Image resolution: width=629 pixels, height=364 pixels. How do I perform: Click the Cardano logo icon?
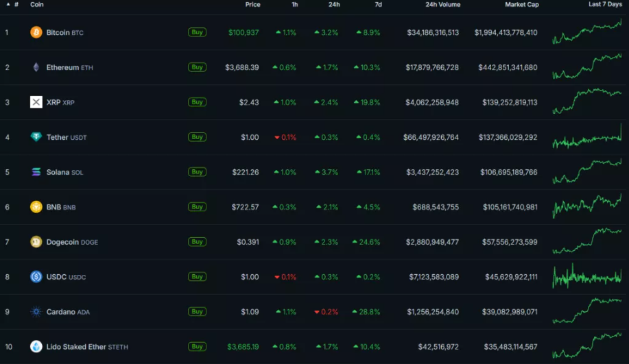point(36,311)
